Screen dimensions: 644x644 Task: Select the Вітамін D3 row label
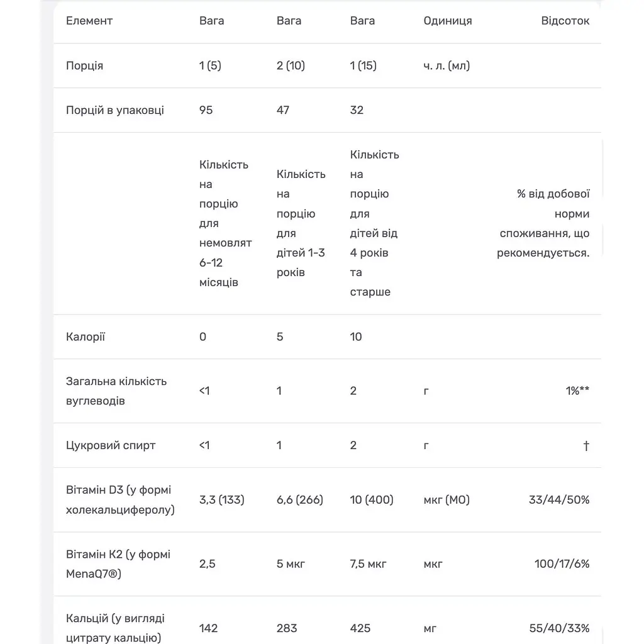[120, 500]
